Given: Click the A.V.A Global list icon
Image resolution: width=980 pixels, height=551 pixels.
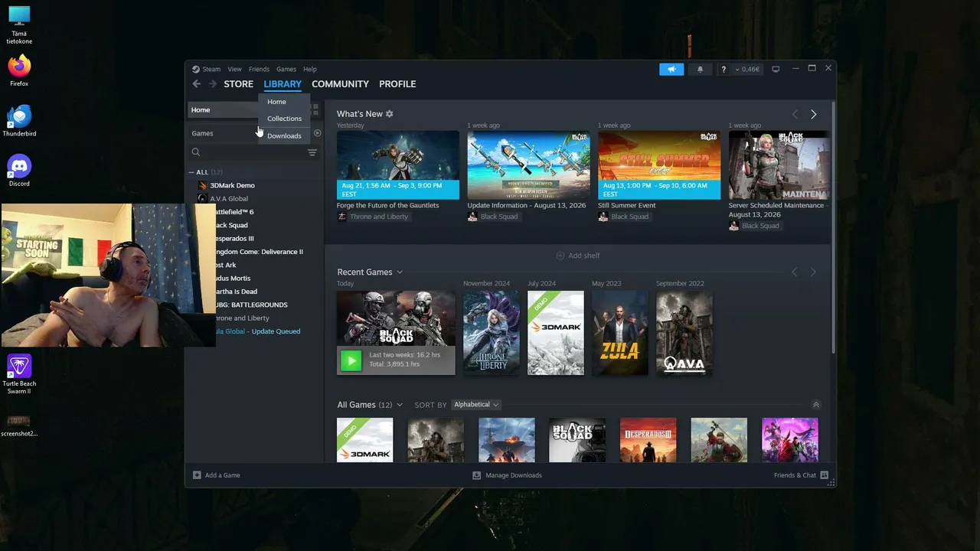Looking at the screenshot, I should pos(202,199).
